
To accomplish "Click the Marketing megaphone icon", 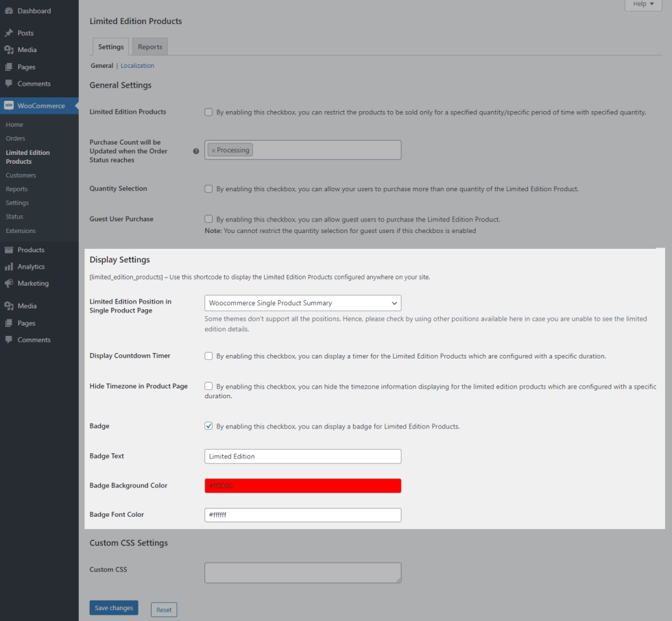I will (8, 283).
